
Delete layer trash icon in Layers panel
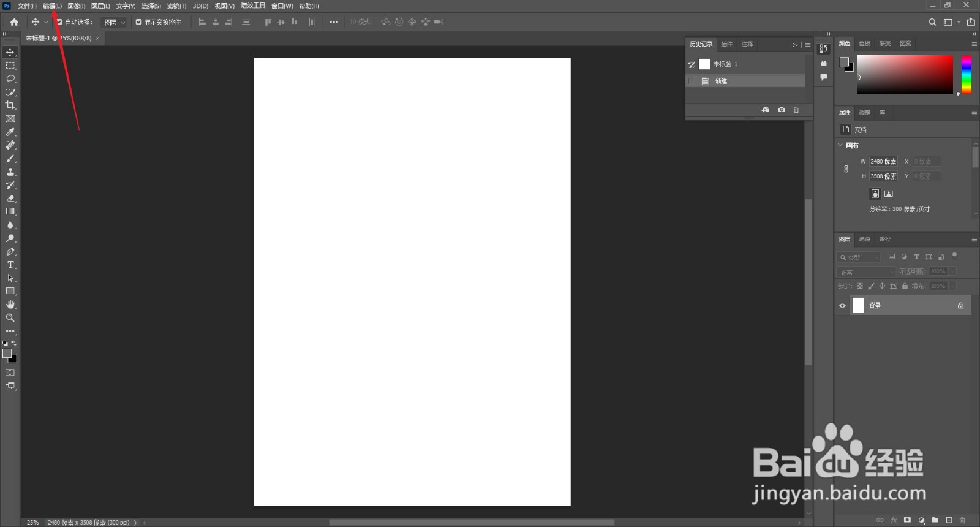[962, 520]
